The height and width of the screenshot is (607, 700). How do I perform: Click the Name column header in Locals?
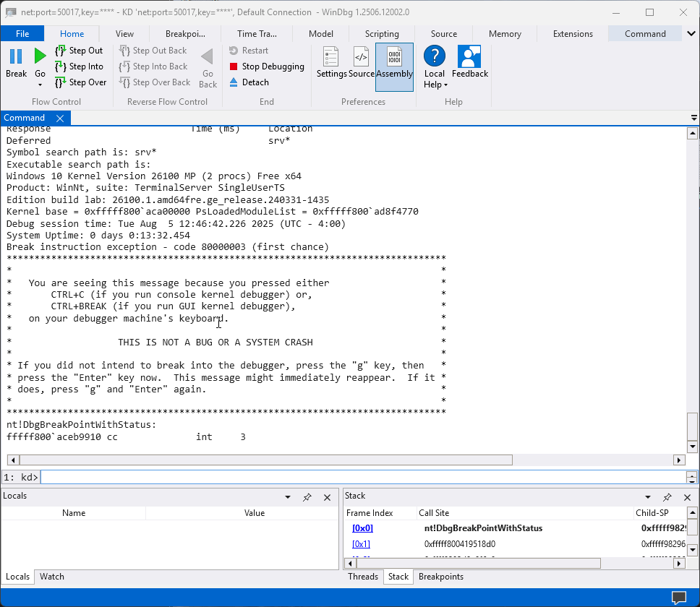pos(74,513)
